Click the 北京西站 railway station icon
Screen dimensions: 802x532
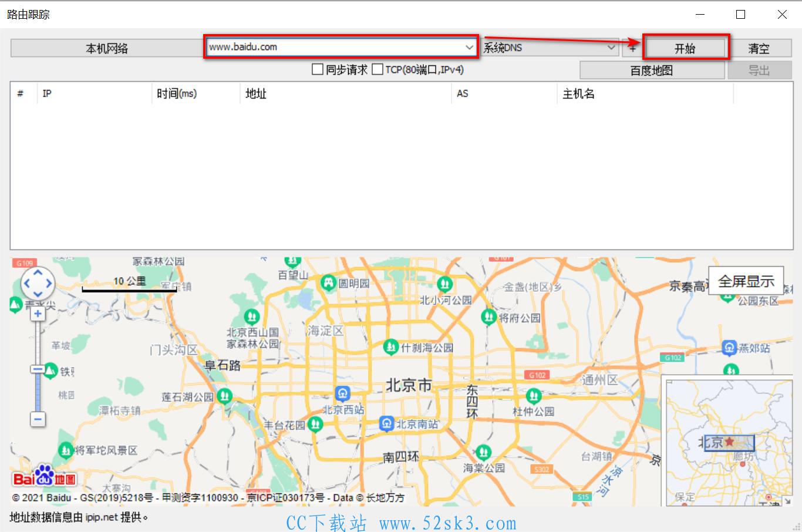pos(342,393)
